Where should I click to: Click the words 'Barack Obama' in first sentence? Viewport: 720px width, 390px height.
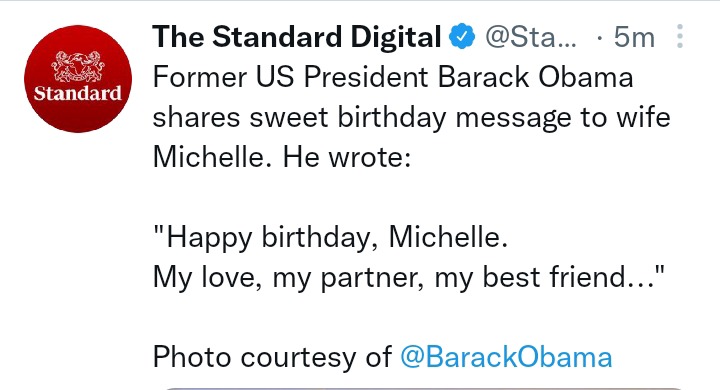point(535,77)
